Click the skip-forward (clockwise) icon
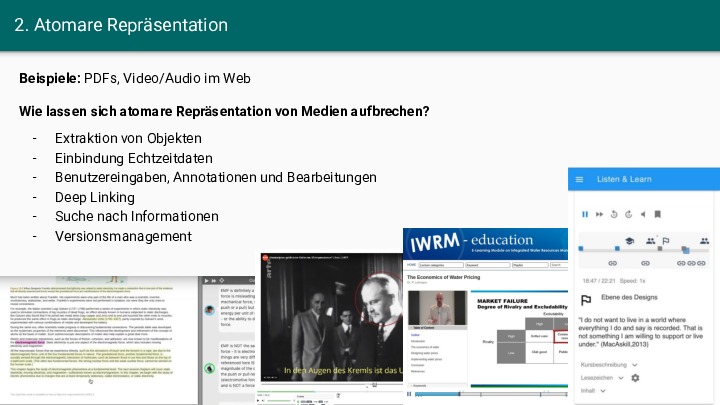Viewport: 720px width, 405px height. pos(628,214)
